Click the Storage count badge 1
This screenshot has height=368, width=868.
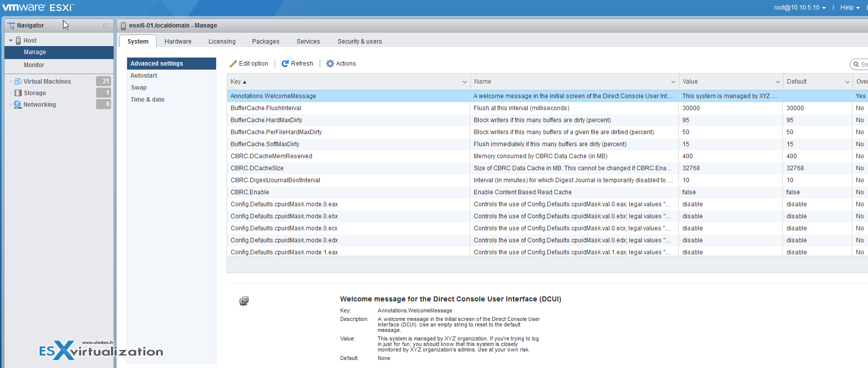[104, 93]
